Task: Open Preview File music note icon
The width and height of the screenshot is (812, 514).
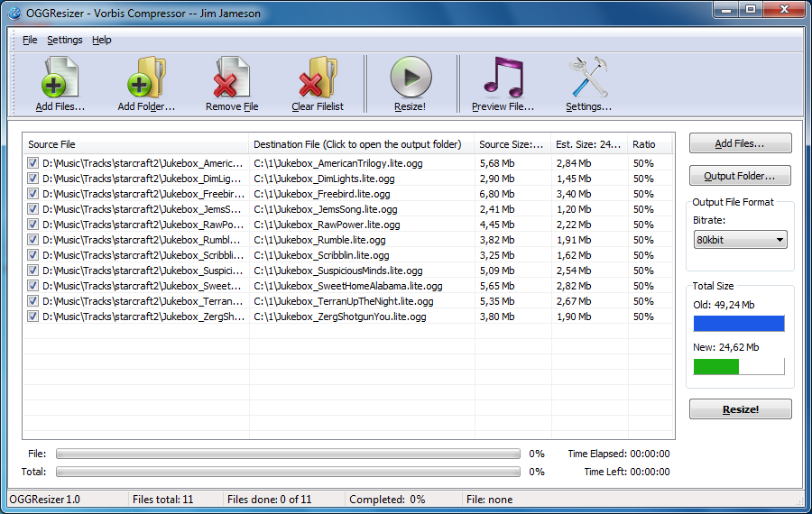Action: coord(503,78)
